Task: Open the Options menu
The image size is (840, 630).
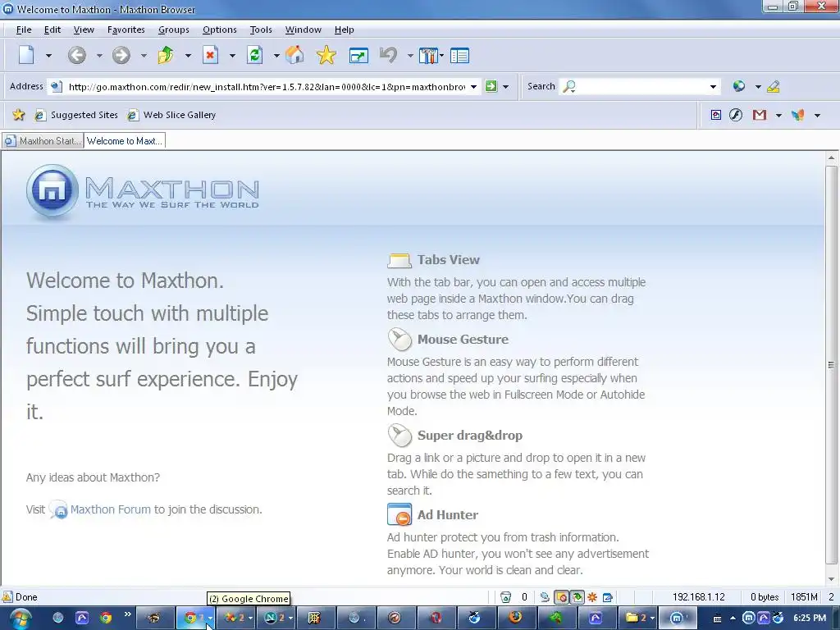Action: click(220, 30)
